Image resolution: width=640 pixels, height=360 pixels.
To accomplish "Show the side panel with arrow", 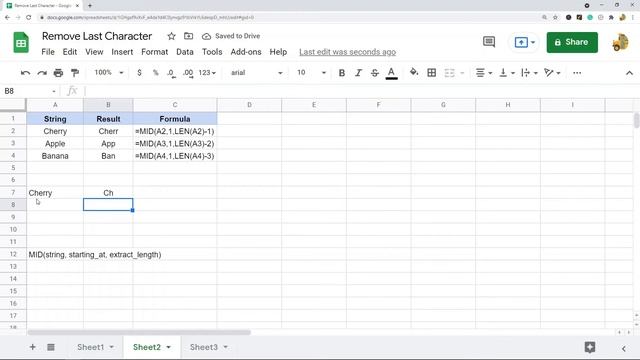I will pos(623,348).
